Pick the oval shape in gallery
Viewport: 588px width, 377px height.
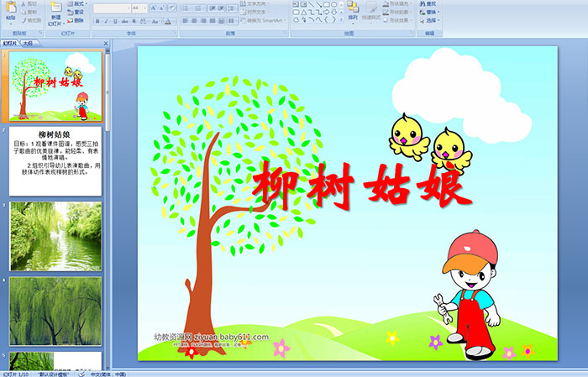pos(333,4)
